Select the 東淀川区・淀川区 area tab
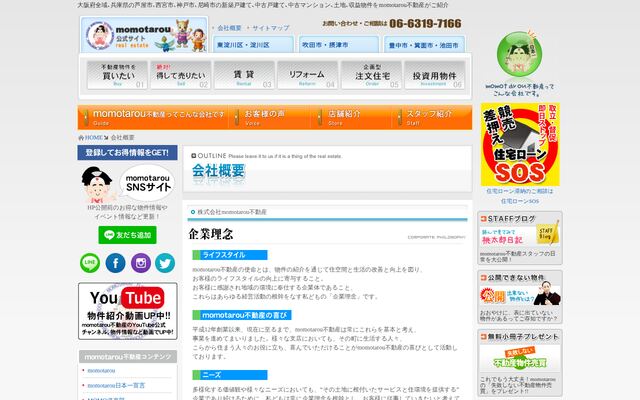640x400 pixels. point(253,44)
